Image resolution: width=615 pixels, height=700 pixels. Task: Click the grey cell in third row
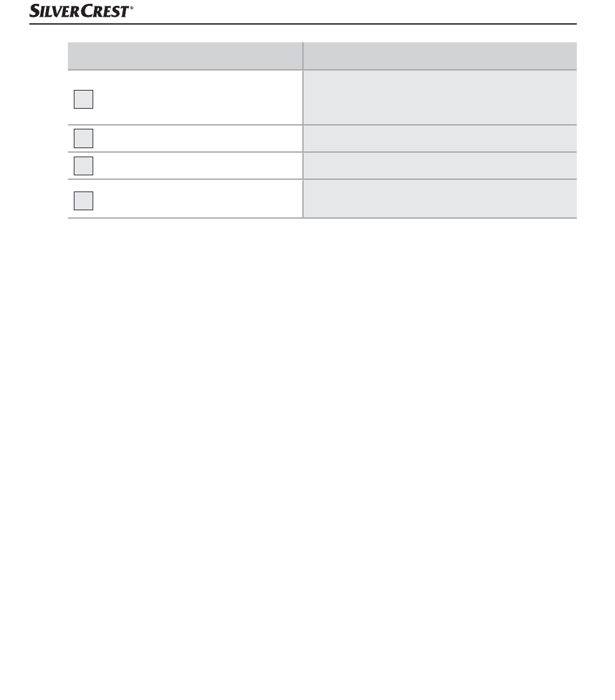(440, 166)
